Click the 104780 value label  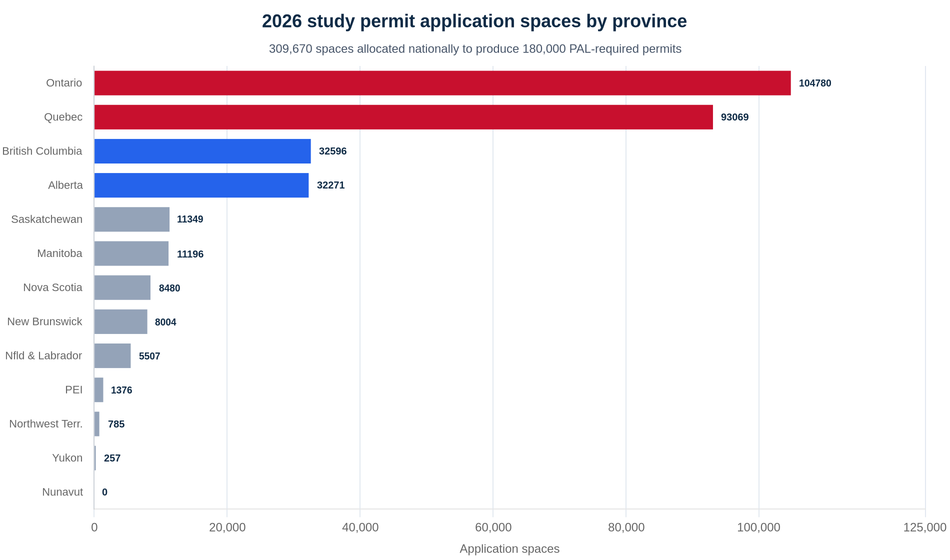pos(815,83)
